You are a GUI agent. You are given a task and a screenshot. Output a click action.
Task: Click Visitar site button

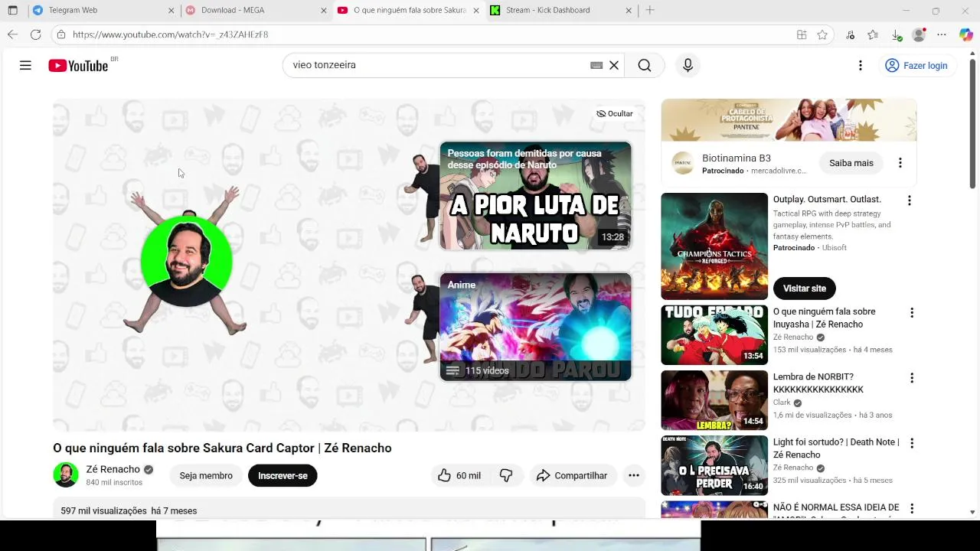[x=805, y=289]
